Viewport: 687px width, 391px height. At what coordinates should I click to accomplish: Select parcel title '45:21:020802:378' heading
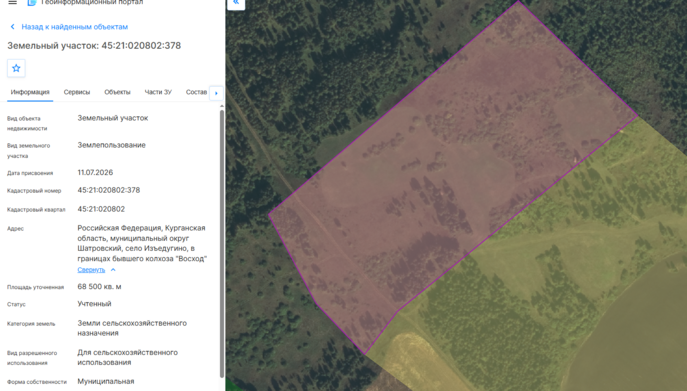click(141, 46)
